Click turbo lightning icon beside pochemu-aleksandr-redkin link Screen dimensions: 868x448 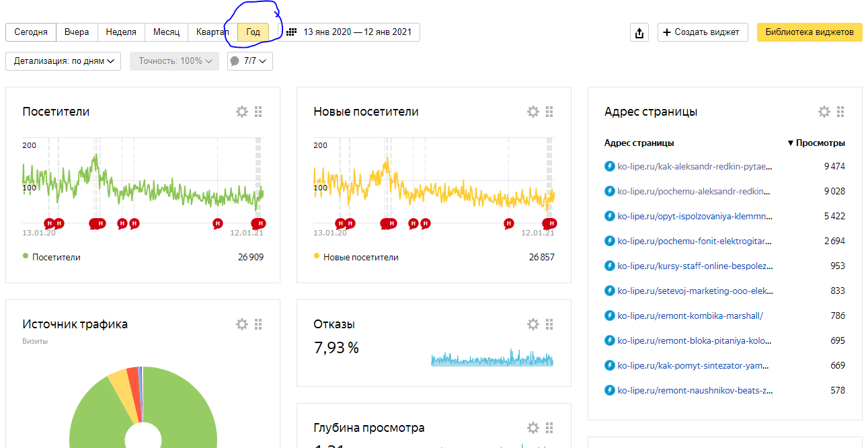(610, 191)
